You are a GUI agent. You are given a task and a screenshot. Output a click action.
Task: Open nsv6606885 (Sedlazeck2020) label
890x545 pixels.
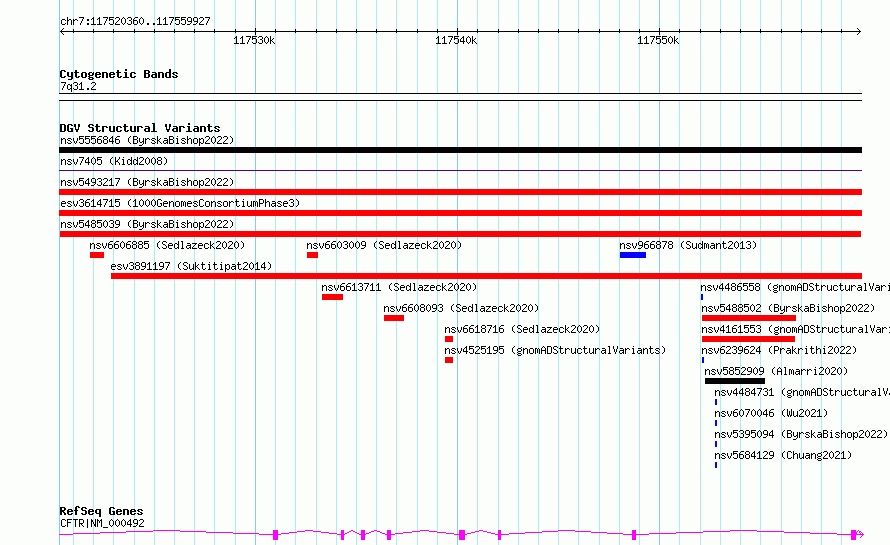click(x=167, y=245)
